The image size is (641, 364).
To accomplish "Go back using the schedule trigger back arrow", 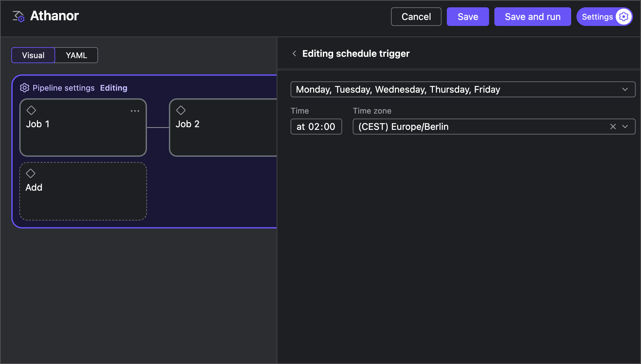I will click(x=294, y=53).
